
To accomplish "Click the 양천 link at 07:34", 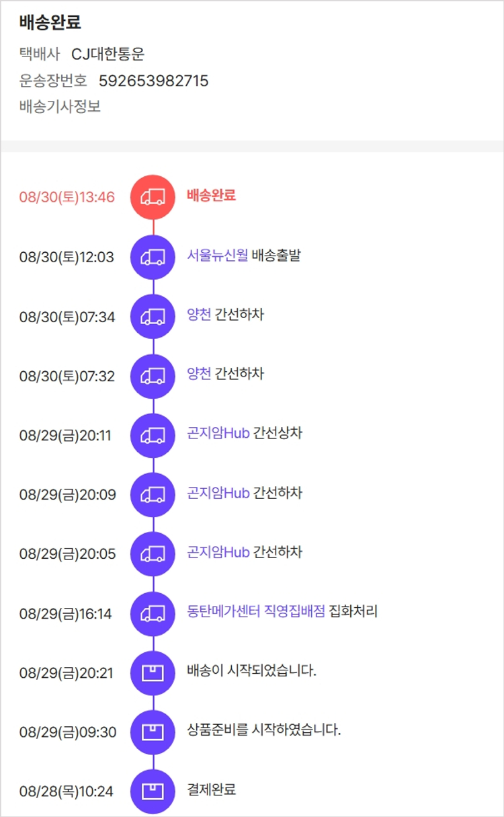I will click(199, 315).
